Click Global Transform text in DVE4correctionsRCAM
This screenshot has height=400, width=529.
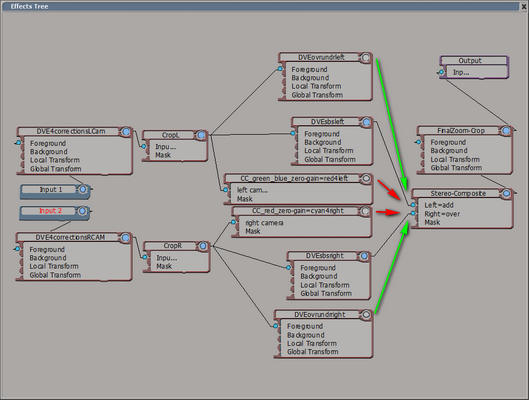(55, 275)
